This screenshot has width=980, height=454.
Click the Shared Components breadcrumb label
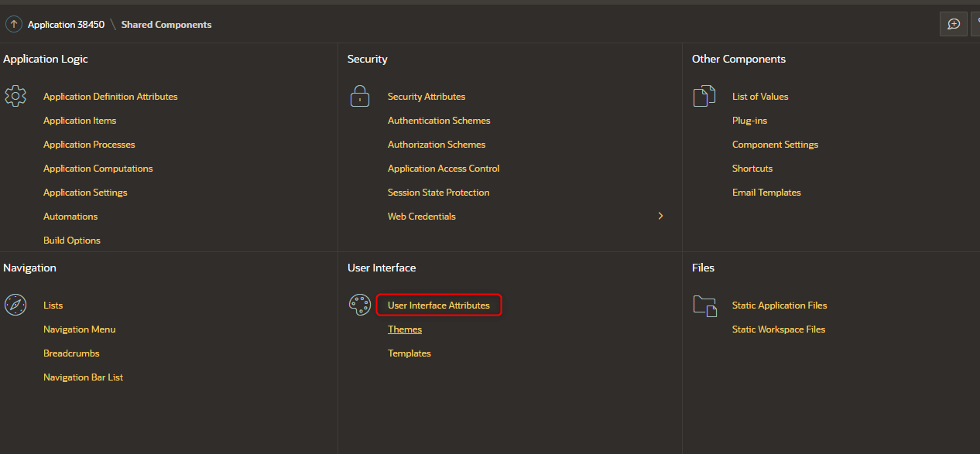166,24
